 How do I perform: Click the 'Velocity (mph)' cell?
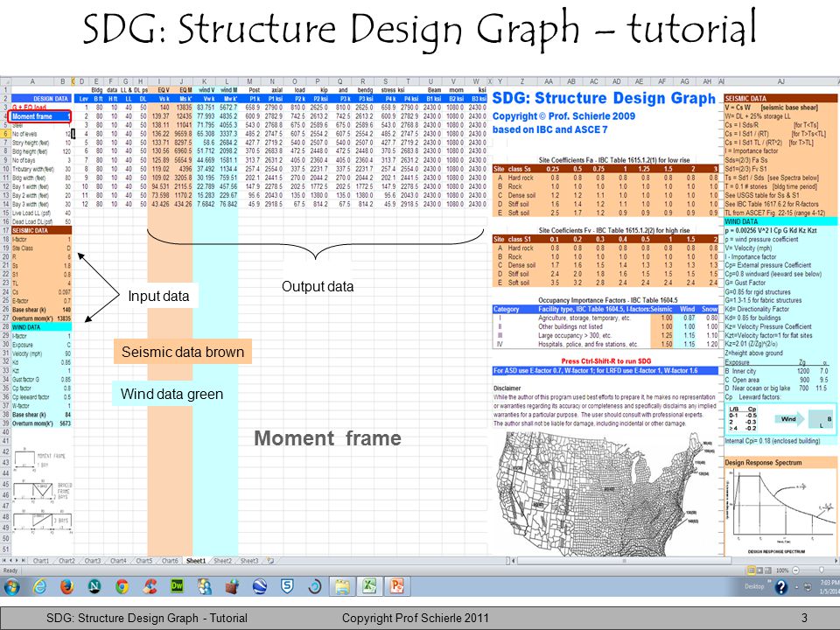[x=32, y=353]
